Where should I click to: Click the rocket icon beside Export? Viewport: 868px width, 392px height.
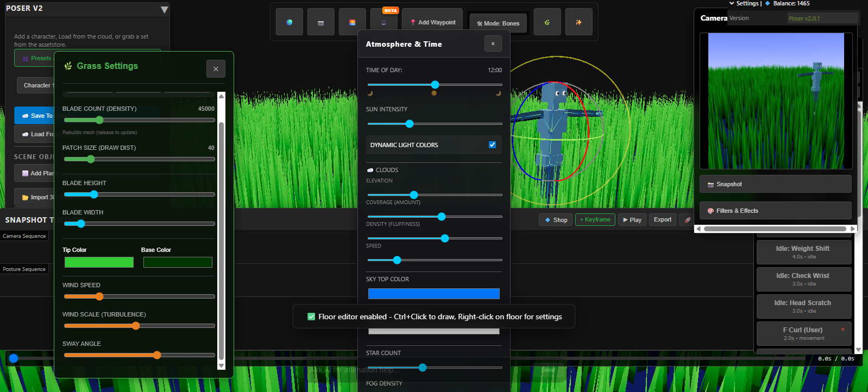point(687,220)
